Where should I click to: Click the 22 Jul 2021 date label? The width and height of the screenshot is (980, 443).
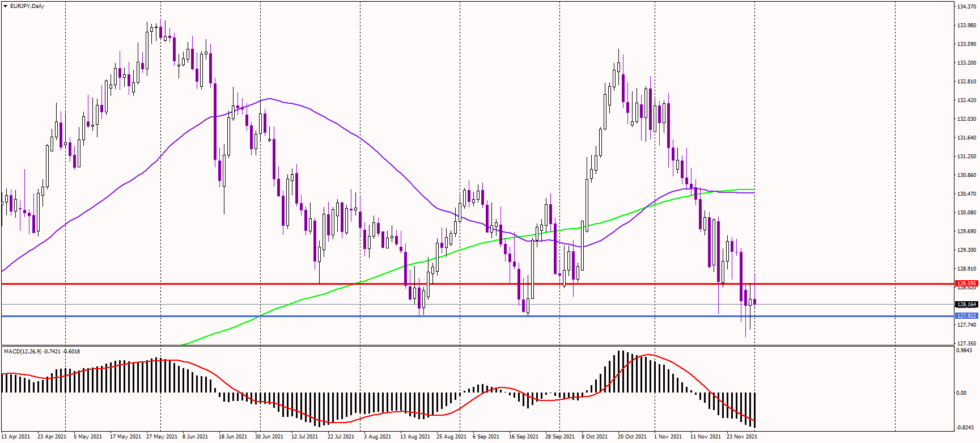click(341, 437)
